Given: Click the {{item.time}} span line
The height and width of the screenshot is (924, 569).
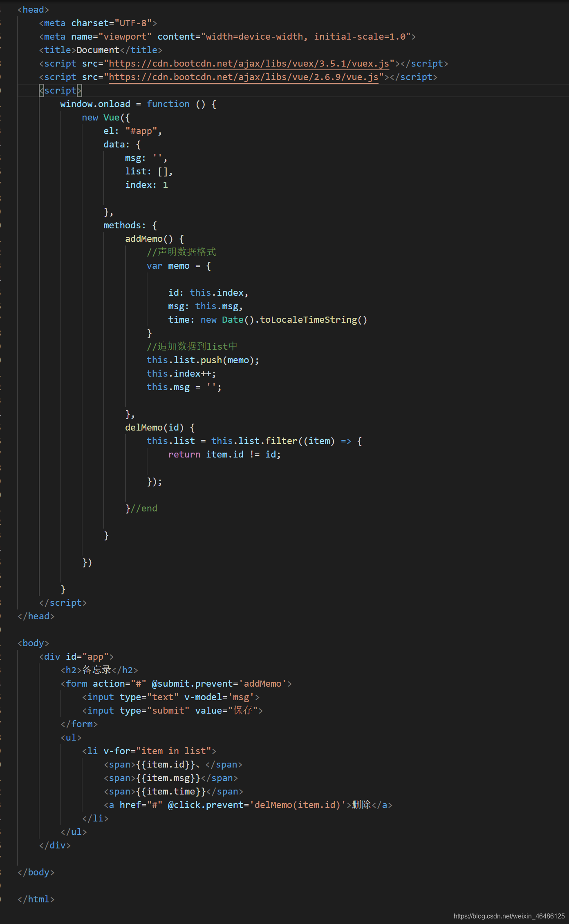Looking at the screenshot, I should point(173,792).
